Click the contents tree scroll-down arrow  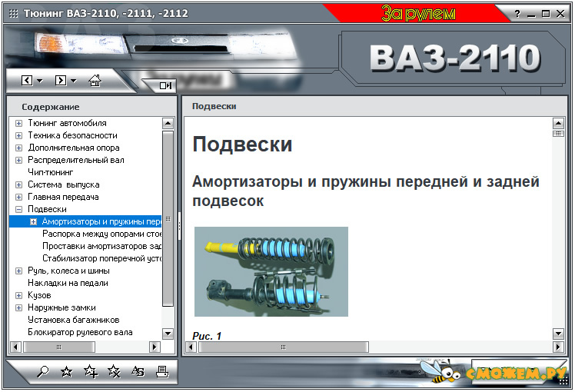[168, 334]
